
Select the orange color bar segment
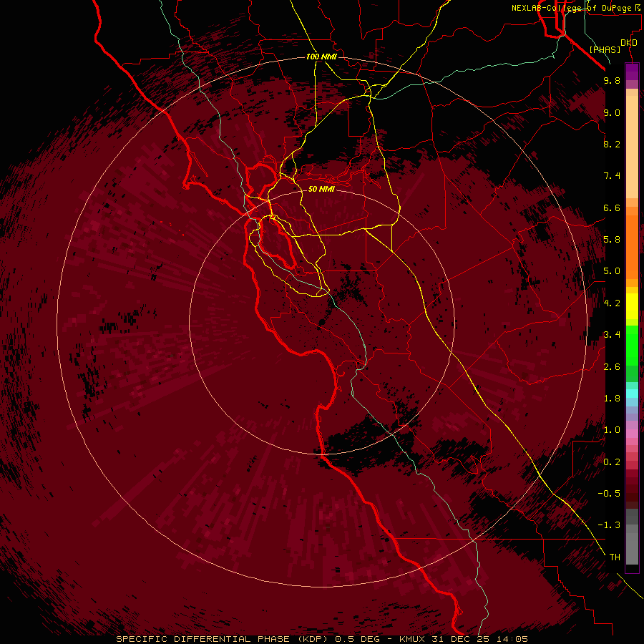[632, 248]
